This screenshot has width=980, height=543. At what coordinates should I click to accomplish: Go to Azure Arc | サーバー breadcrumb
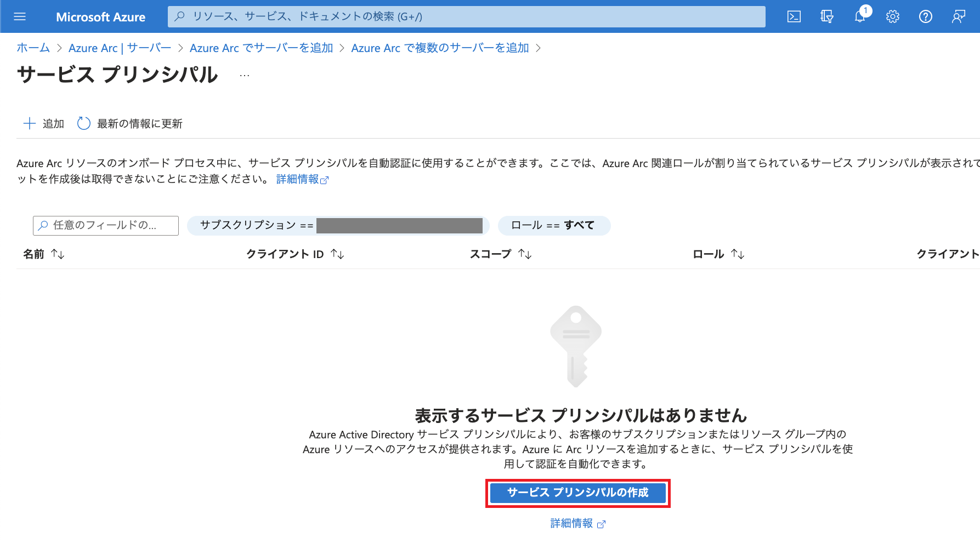(120, 48)
